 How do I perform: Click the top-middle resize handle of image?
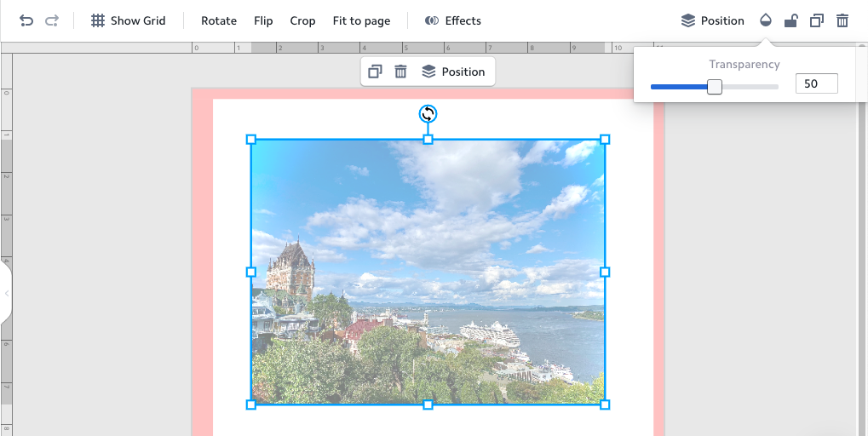click(428, 140)
